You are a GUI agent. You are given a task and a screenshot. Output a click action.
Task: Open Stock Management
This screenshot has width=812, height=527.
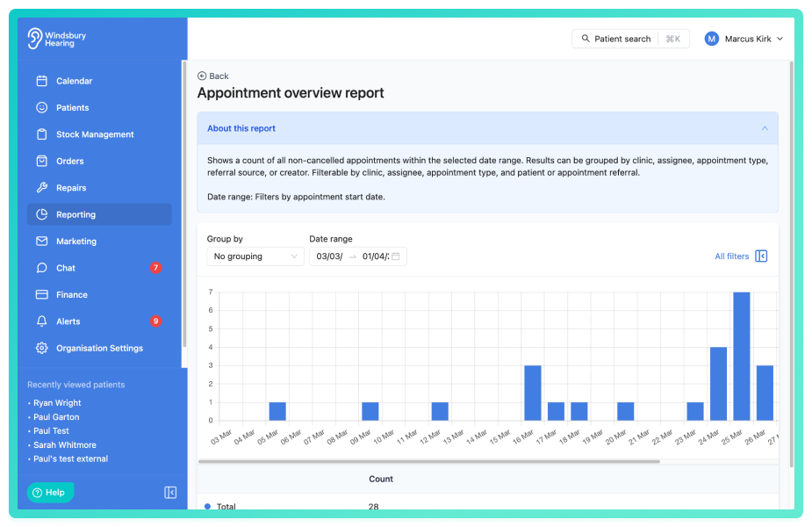pyautogui.click(x=99, y=134)
